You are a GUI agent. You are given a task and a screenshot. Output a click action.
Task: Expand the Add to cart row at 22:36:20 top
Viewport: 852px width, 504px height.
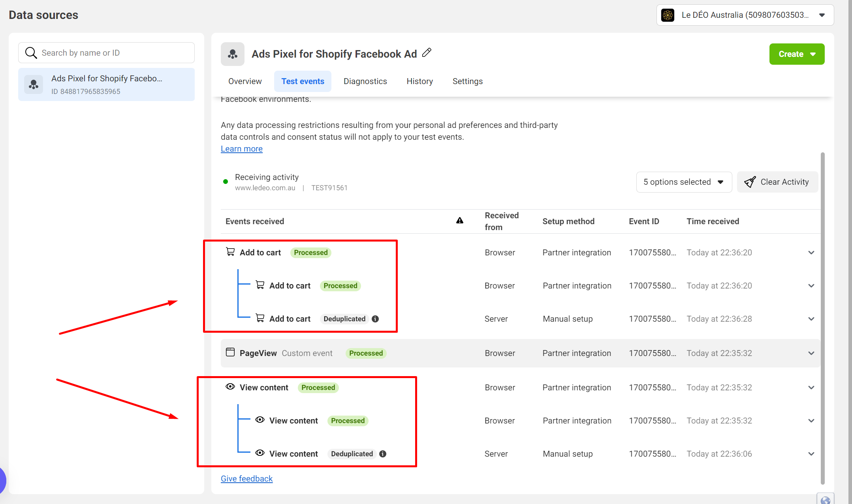811,253
